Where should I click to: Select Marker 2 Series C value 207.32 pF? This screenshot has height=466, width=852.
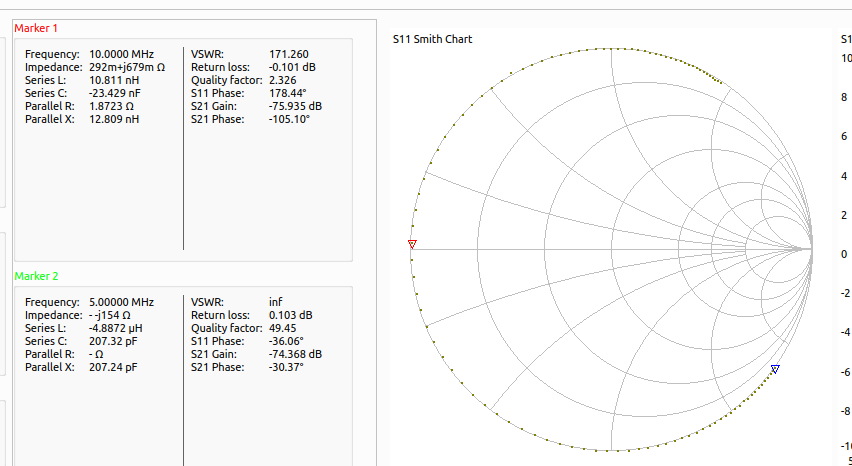pos(115,341)
